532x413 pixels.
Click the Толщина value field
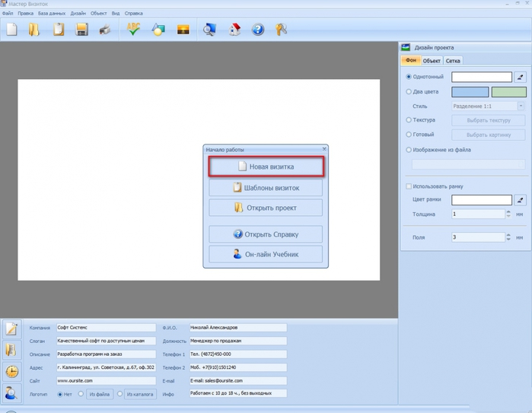478,214
